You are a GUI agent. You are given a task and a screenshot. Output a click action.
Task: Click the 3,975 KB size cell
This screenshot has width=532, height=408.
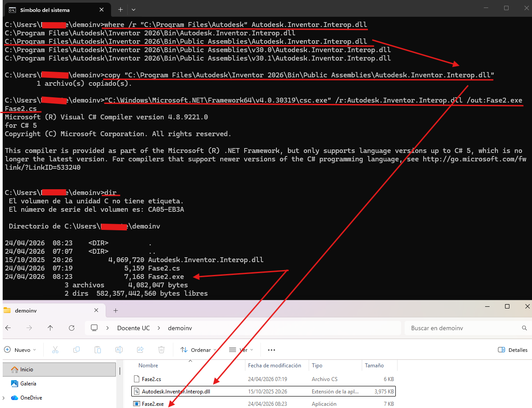coord(384,392)
